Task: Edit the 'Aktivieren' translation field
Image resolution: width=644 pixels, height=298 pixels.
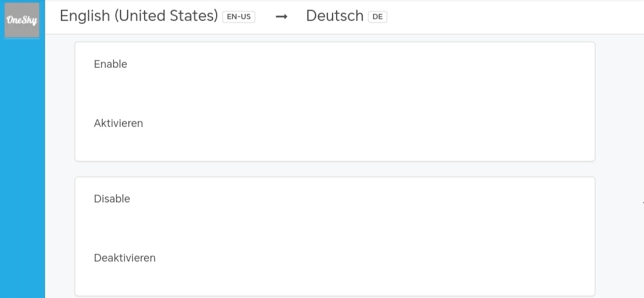Action: tap(118, 124)
